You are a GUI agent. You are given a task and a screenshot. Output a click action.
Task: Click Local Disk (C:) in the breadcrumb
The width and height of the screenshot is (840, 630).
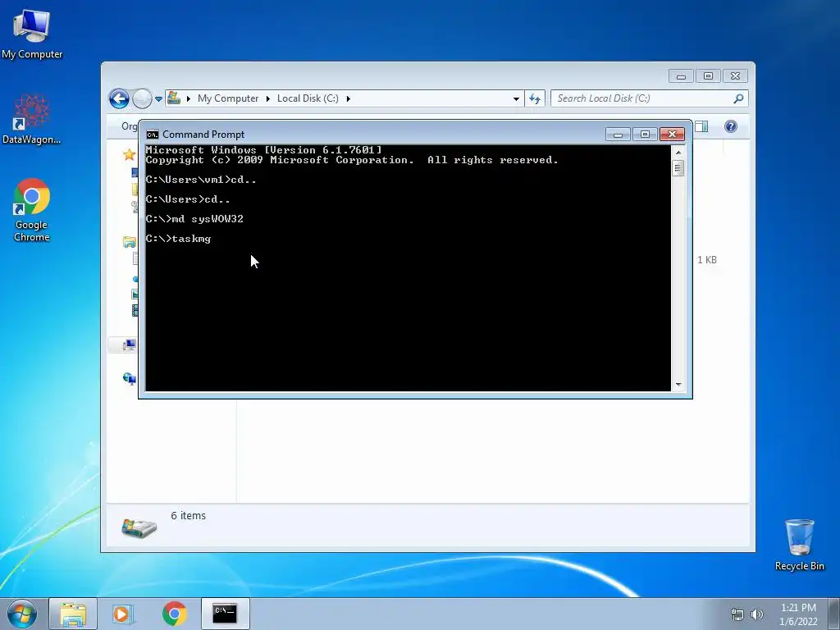pyautogui.click(x=308, y=98)
